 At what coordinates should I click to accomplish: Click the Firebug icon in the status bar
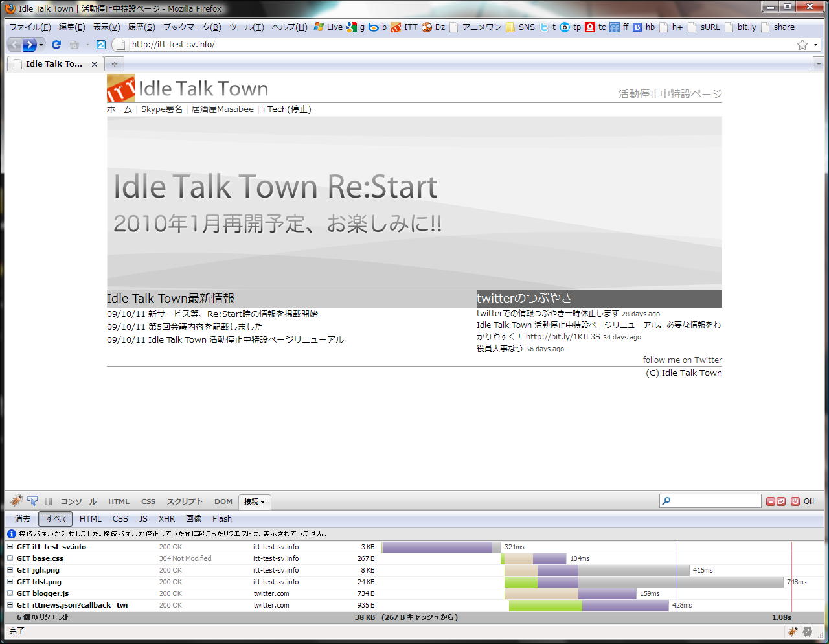pos(793,631)
